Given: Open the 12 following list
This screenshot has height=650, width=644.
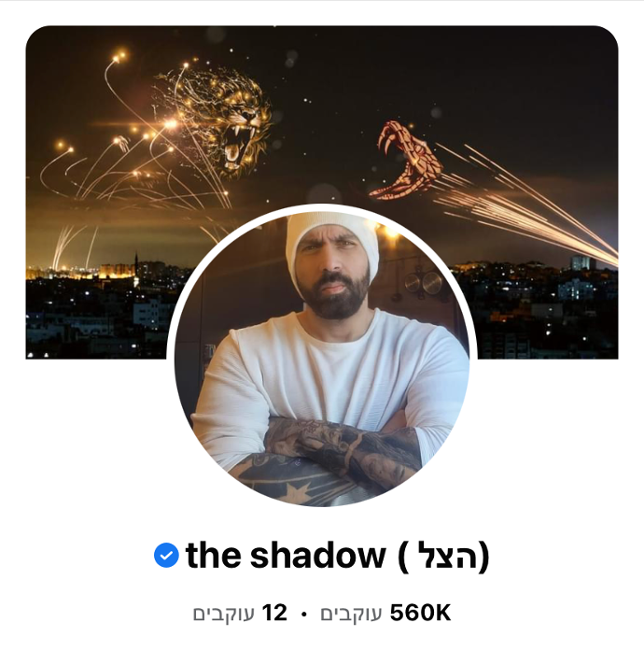Looking at the screenshot, I should pos(240,613).
